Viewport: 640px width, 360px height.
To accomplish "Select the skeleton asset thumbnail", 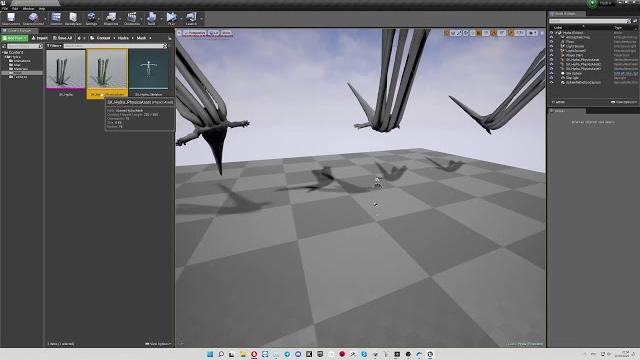I will (149, 69).
